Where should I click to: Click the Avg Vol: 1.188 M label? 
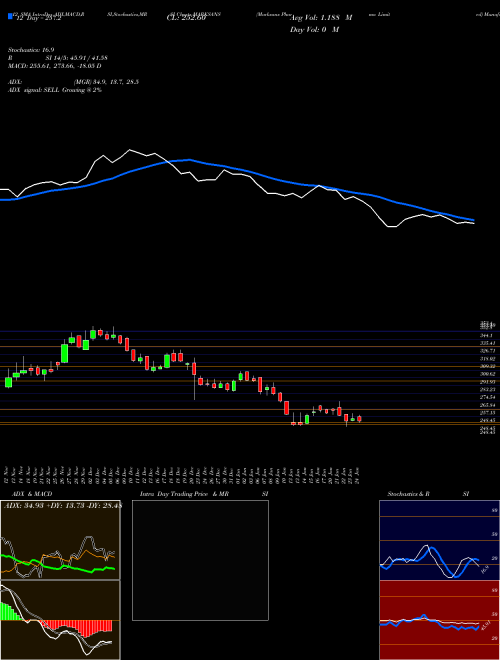point(322,18)
